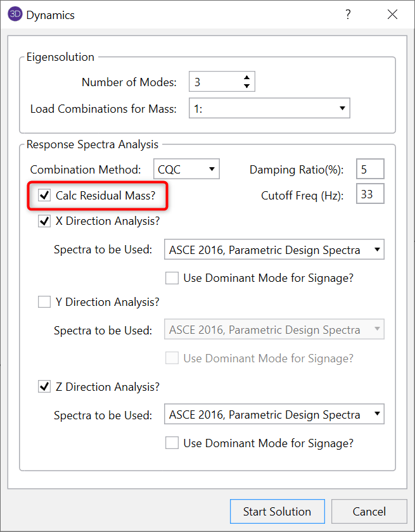Click the Cancel button
Screen dimensions: 415x532
(369, 511)
